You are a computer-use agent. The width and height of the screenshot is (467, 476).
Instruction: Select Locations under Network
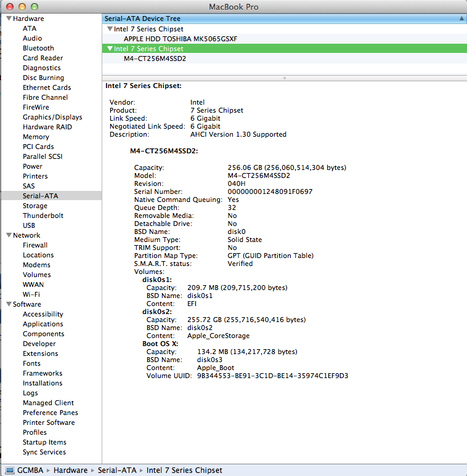click(38, 255)
